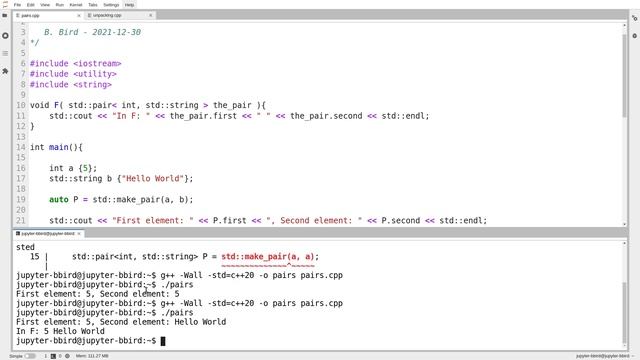Click 'std::make_pair(a, b);' on line 19
640x360 pixels.
coord(143,200)
